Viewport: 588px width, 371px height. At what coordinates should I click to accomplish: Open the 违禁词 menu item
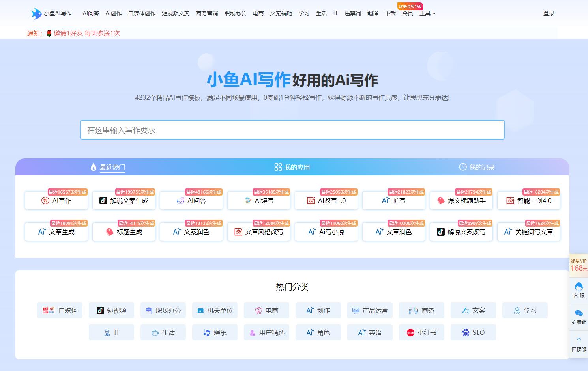point(352,13)
